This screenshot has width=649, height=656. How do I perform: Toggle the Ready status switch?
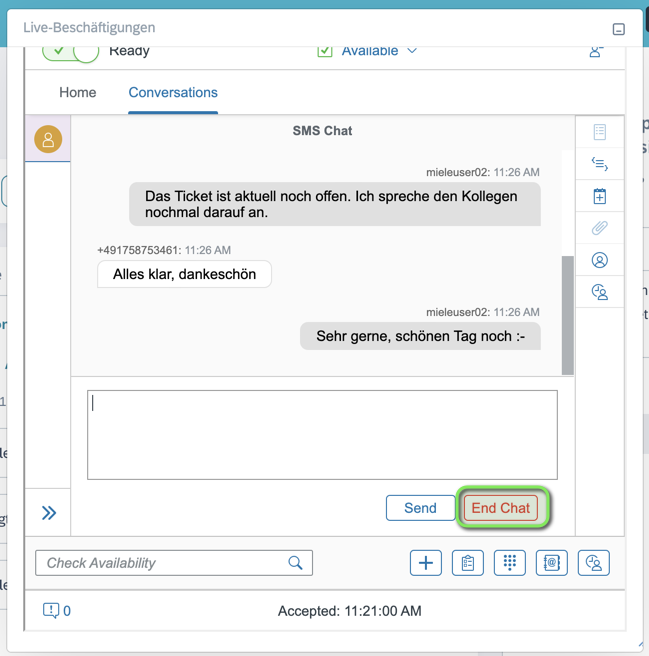pyautogui.click(x=71, y=51)
